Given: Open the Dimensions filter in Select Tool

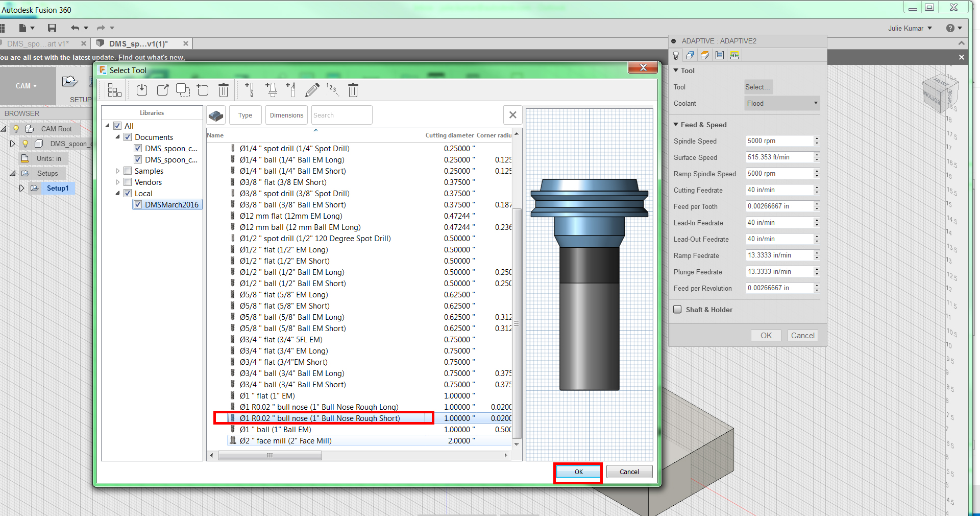Looking at the screenshot, I should click(x=286, y=115).
